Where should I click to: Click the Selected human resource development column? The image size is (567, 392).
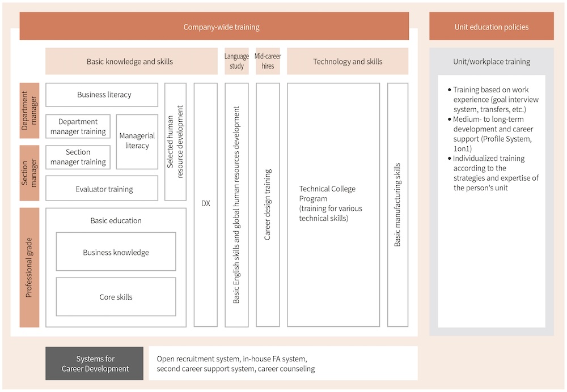pyautogui.click(x=175, y=142)
